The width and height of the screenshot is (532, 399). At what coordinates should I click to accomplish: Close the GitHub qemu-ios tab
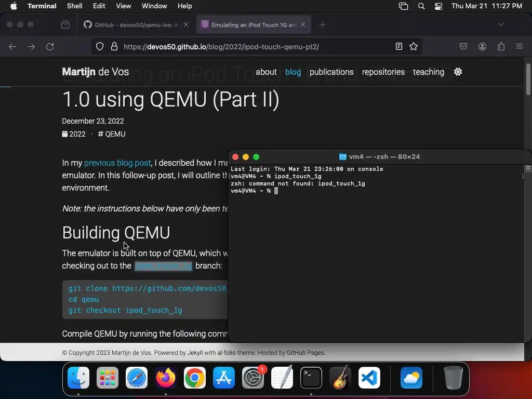tap(186, 24)
